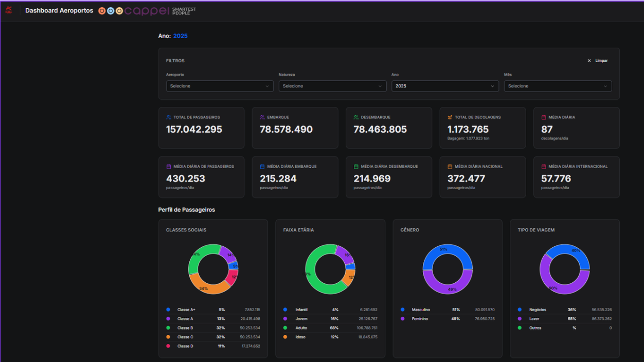Click the red logo icon in top-left corner

tap(8, 10)
